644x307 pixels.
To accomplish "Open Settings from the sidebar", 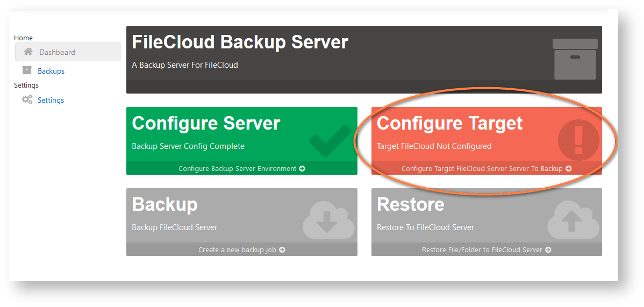I will coord(51,100).
